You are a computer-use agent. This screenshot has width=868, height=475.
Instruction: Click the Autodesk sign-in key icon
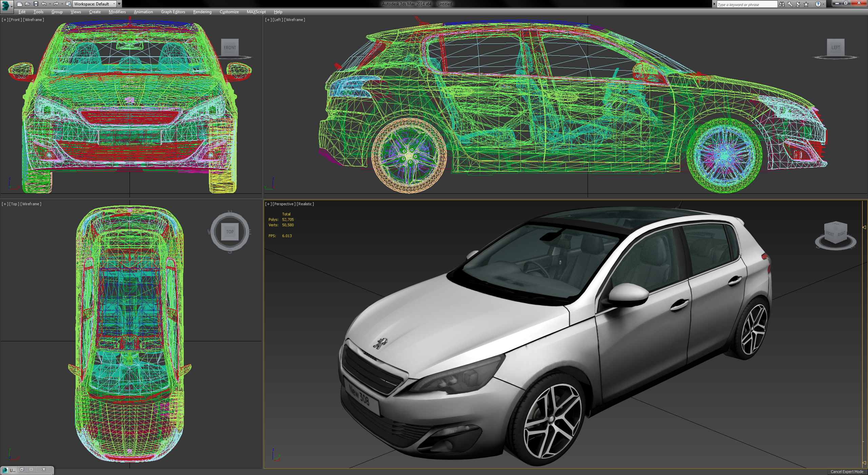pyautogui.click(x=790, y=4)
